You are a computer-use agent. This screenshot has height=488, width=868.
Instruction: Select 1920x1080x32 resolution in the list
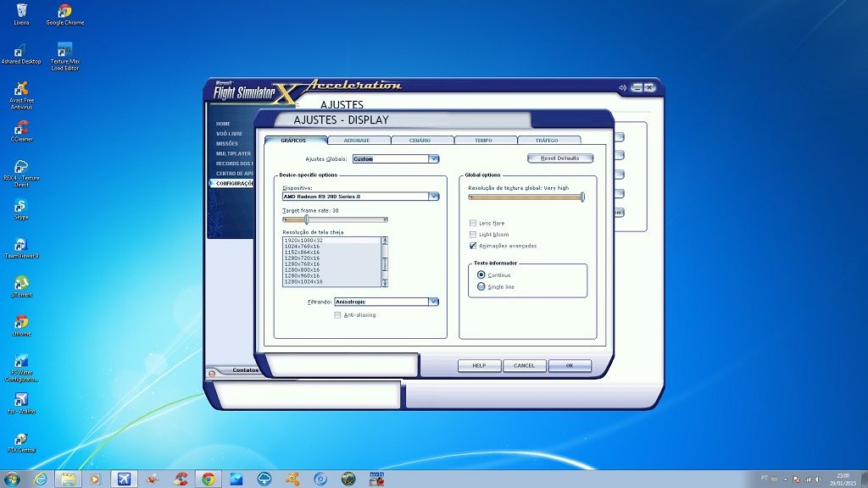331,240
